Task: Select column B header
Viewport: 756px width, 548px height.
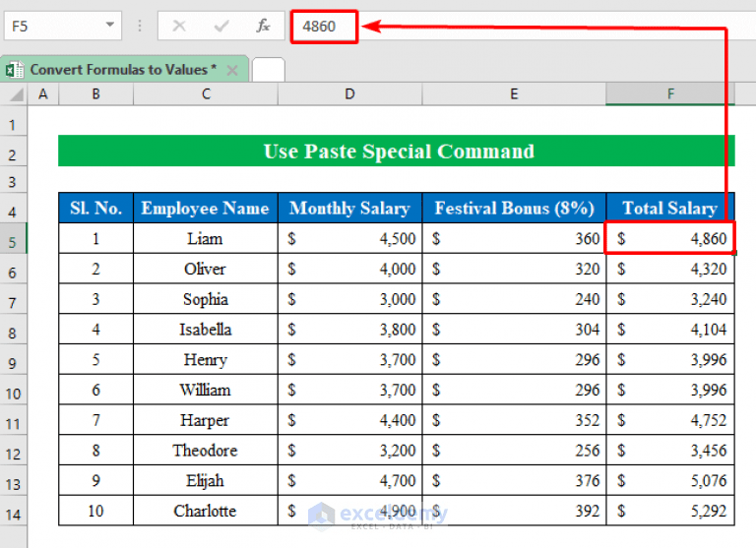Action: (x=95, y=94)
